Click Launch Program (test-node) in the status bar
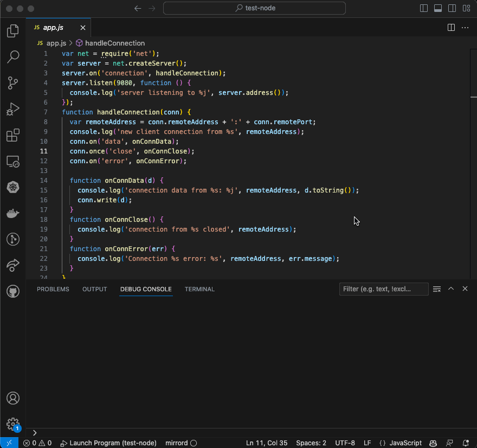This screenshot has width=477, height=448. pos(108,443)
